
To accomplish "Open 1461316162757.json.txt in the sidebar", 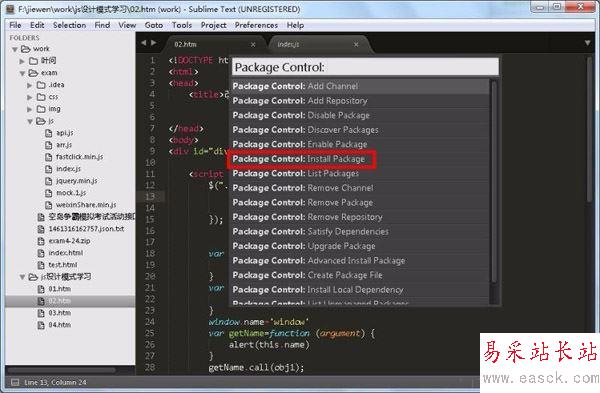I will click(x=86, y=229).
